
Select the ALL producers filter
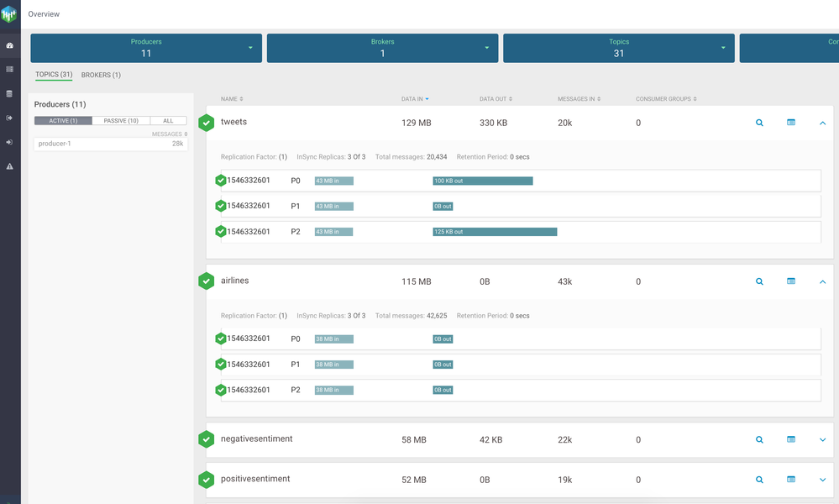click(x=168, y=121)
